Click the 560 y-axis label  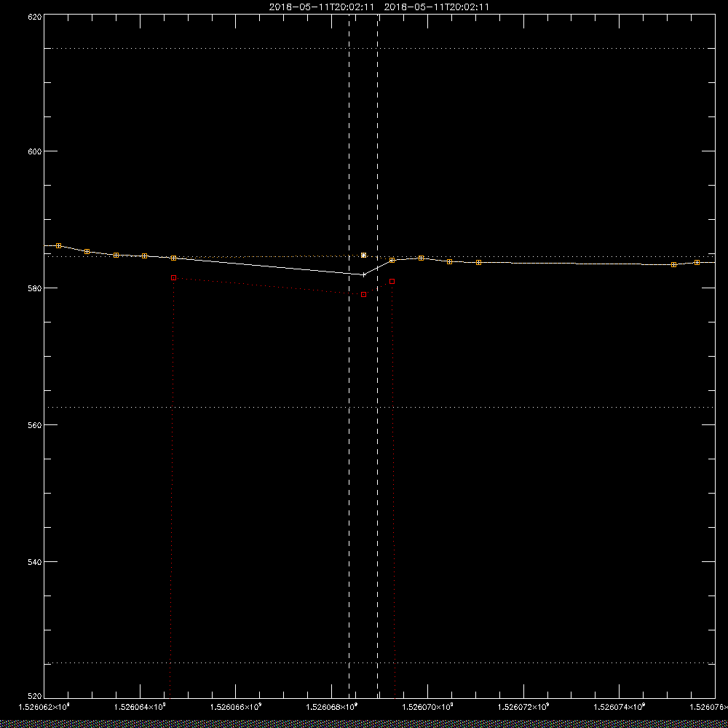35,425
